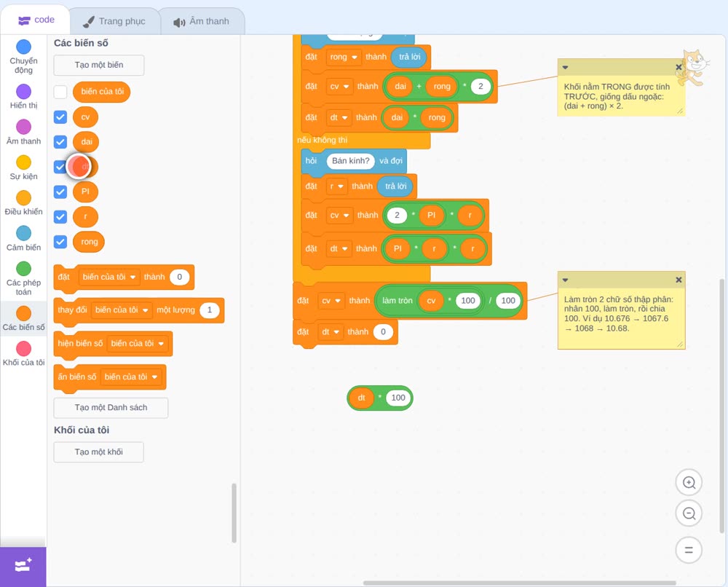
Task: Select the Cảm biến blocks category
Action: [23, 238]
